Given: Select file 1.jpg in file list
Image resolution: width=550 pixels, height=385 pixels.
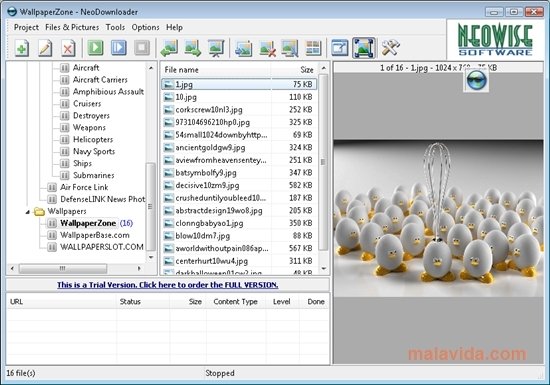Looking at the screenshot, I should [x=239, y=84].
